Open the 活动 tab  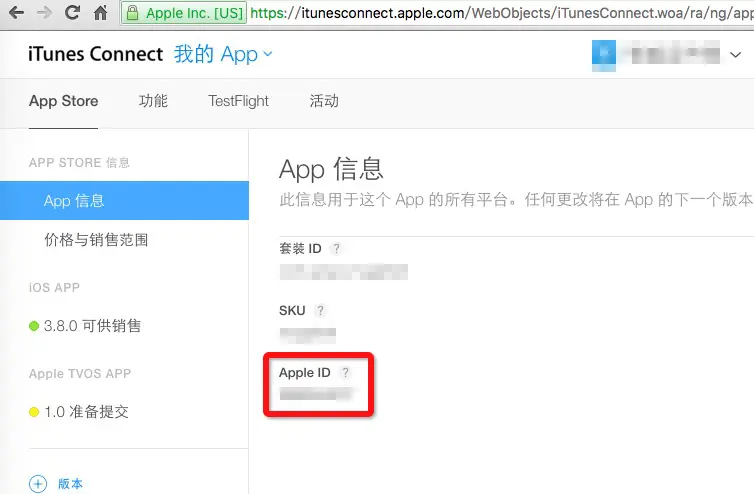coord(324,101)
